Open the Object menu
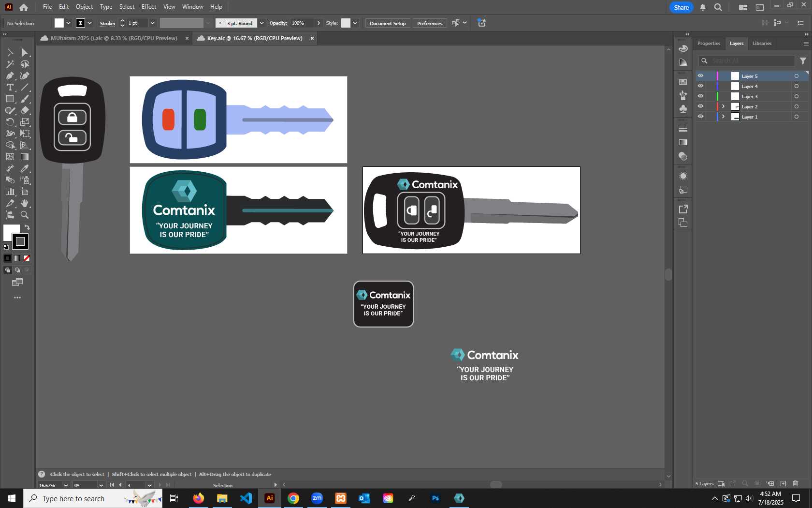 pyautogui.click(x=84, y=7)
